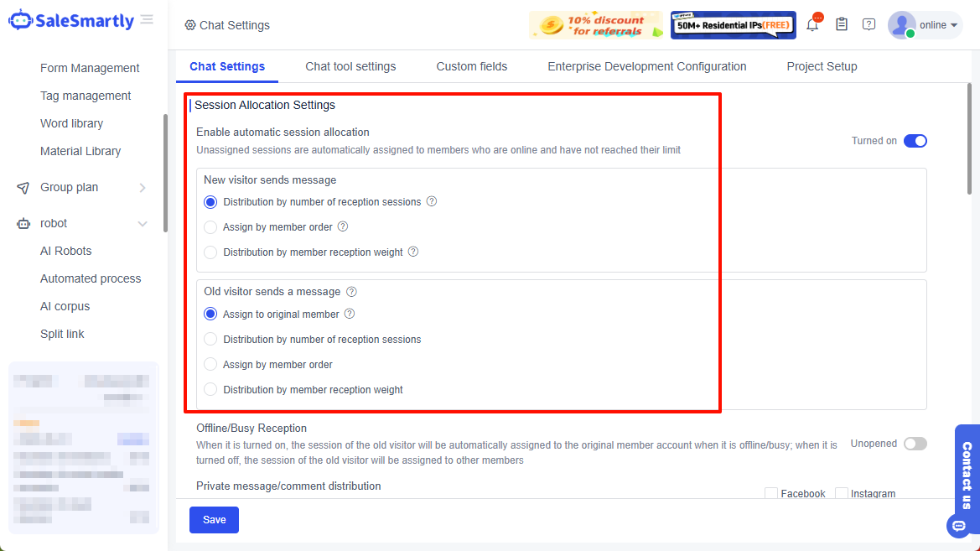Turn off automatic session allocation toggle
This screenshot has height=551, width=980.
915,141
